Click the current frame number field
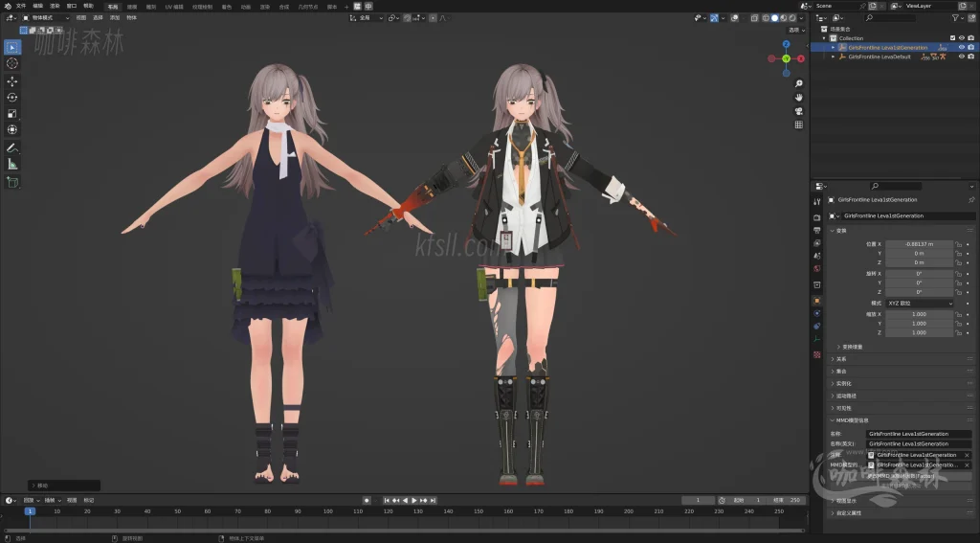This screenshot has height=543, width=980. (698, 501)
